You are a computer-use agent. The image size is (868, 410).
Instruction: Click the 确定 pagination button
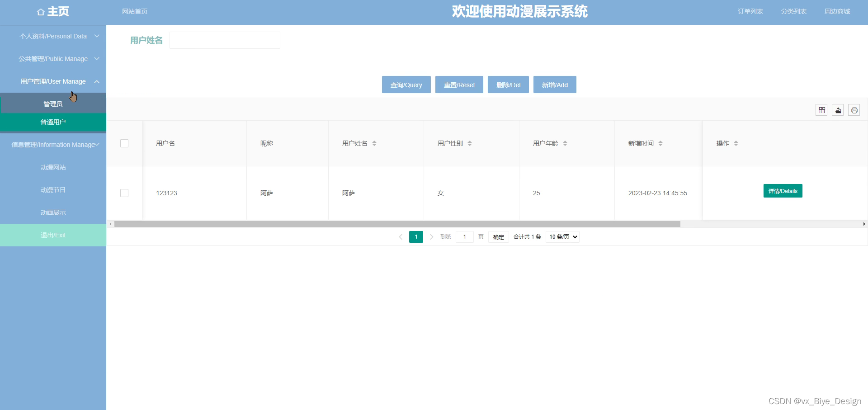pyautogui.click(x=498, y=237)
